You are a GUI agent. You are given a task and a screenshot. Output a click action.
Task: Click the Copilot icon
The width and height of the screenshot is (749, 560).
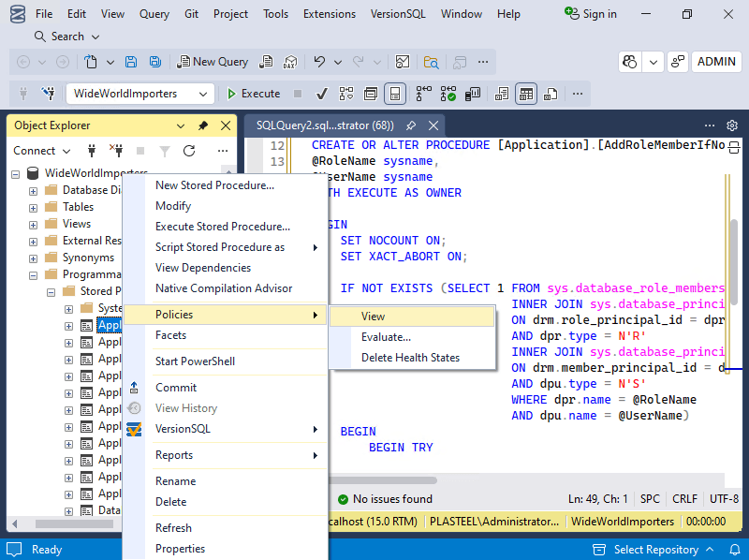630,62
